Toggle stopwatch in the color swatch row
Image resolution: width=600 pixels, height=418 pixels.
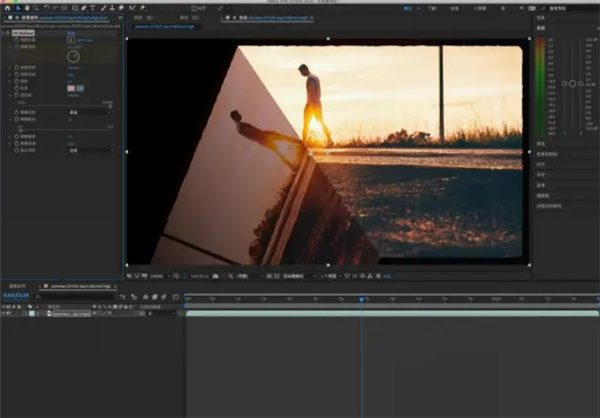point(16,88)
